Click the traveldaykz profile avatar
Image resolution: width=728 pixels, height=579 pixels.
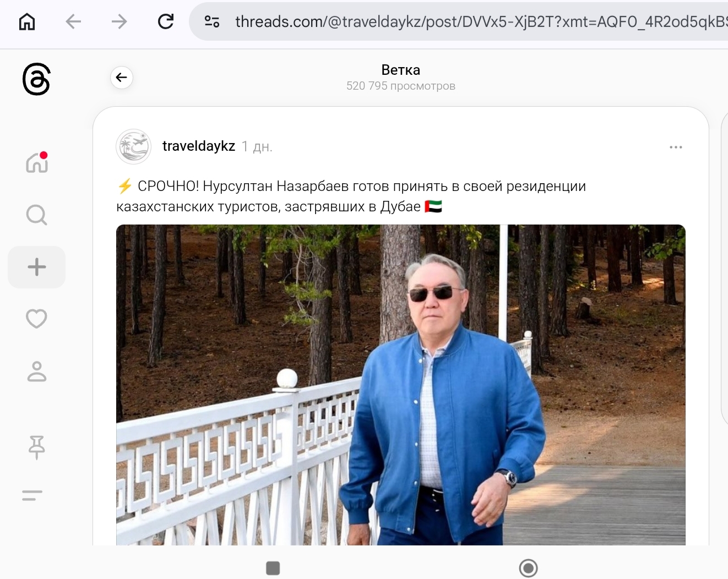coord(134,146)
